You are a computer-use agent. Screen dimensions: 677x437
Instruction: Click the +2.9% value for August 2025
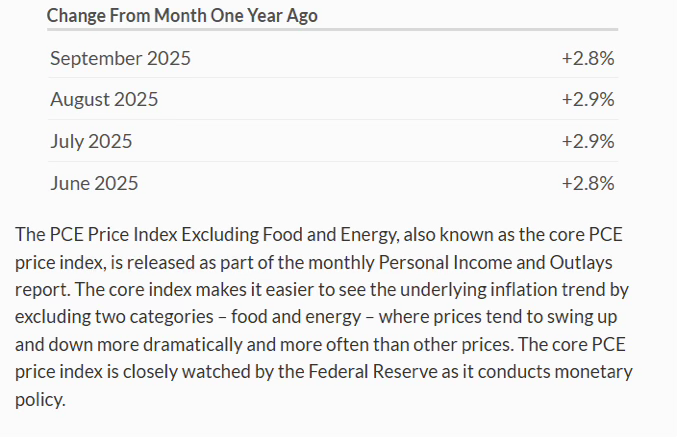587,100
